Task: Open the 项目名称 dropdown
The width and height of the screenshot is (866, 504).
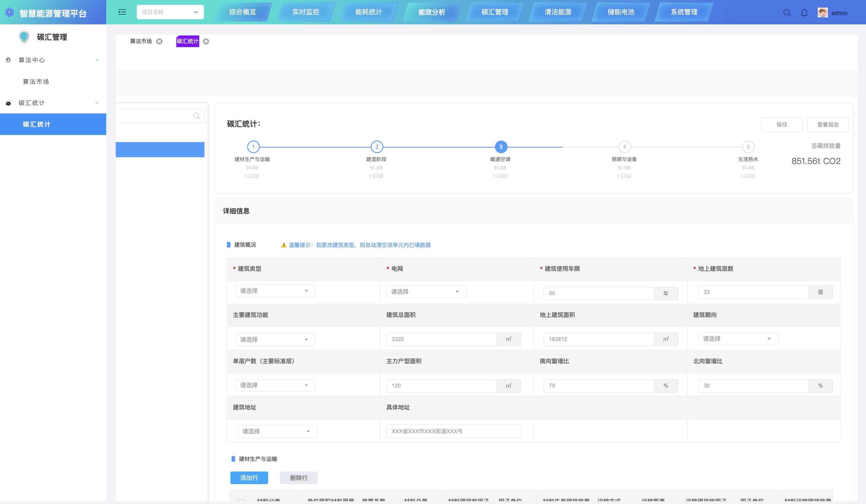Action: coord(170,12)
